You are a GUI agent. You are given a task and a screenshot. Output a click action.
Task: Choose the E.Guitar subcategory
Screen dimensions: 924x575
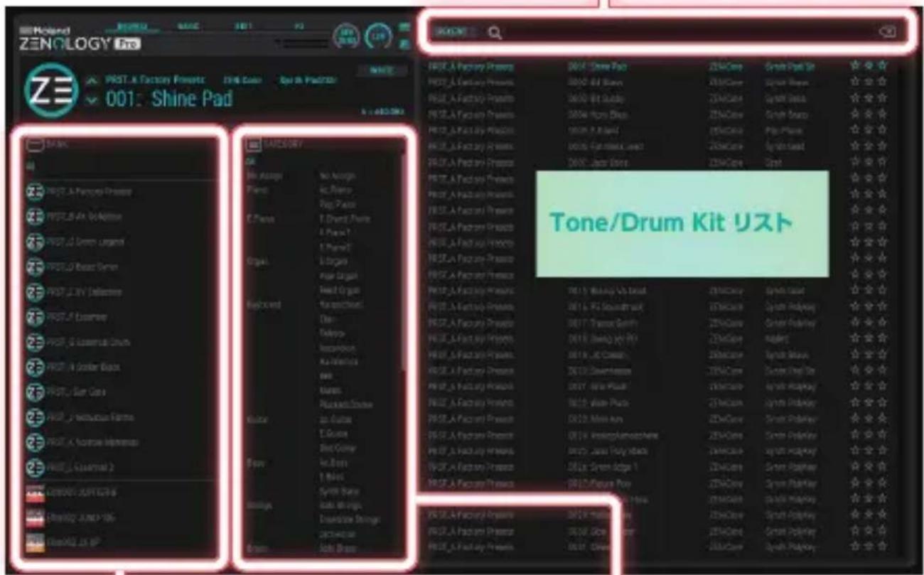click(x=334, y=434)
